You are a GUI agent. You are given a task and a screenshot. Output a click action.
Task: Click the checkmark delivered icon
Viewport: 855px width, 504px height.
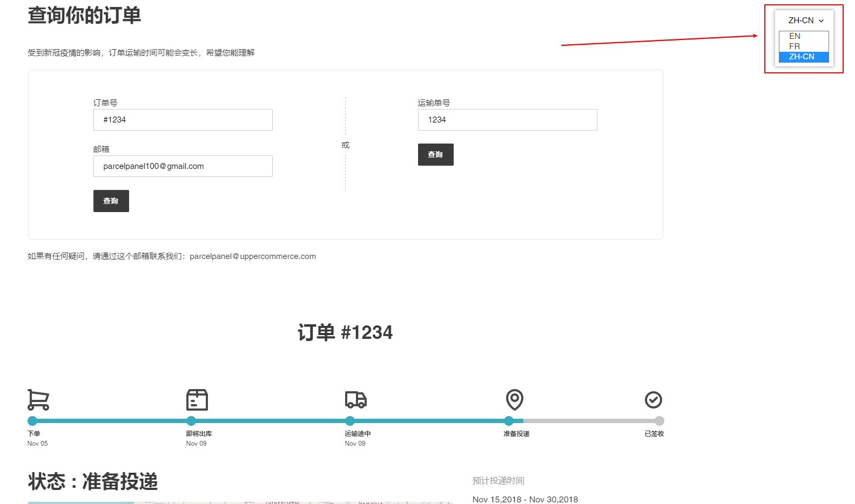point(654,400)
